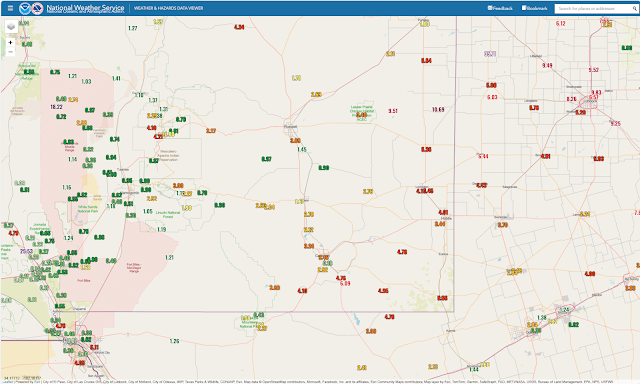Image resolution: width=640 pixels, height=384 pixels.
Task: Select the 6.44 observation value
Action: coord(484,156)
